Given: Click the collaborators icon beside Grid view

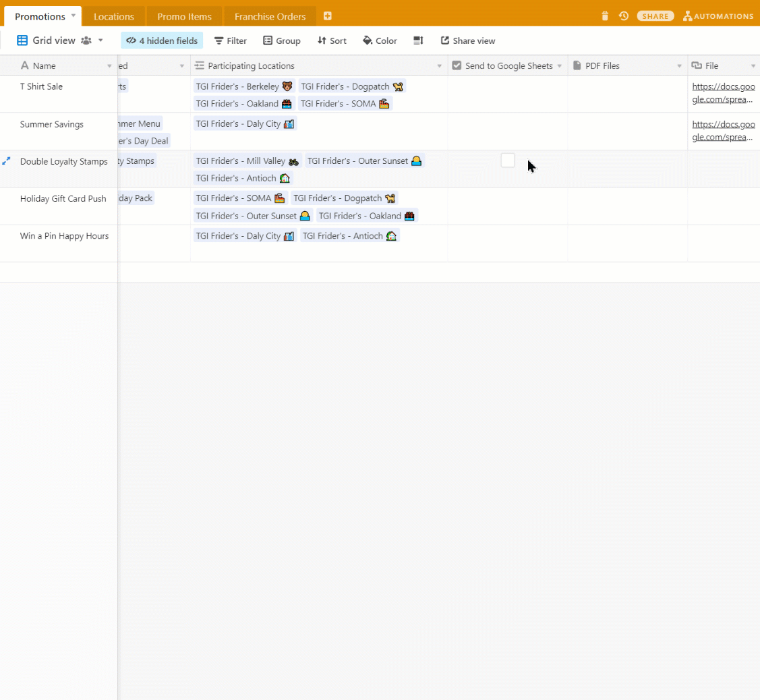Looking at the screenshot, I should [x=87, y=40].
